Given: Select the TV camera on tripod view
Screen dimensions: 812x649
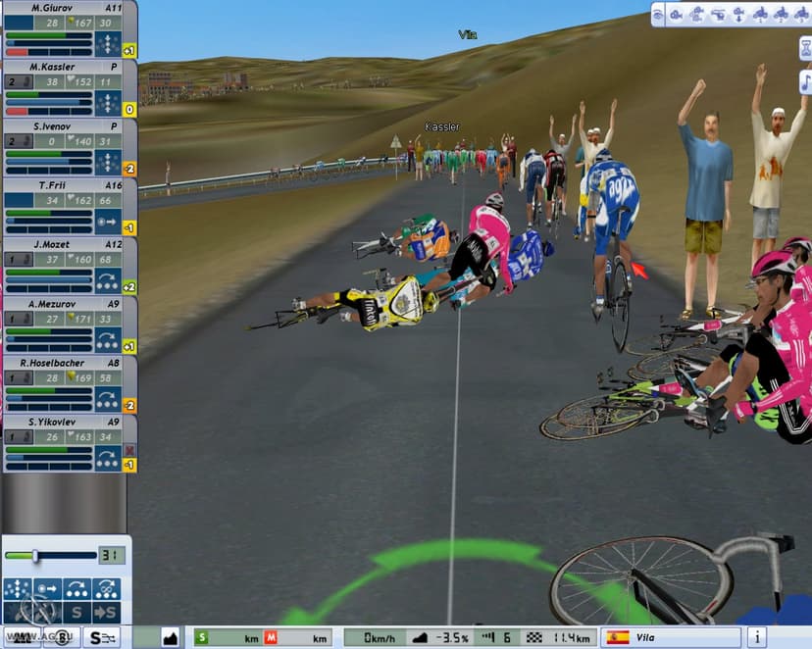Looking at the screenshot, I should 697,15.
